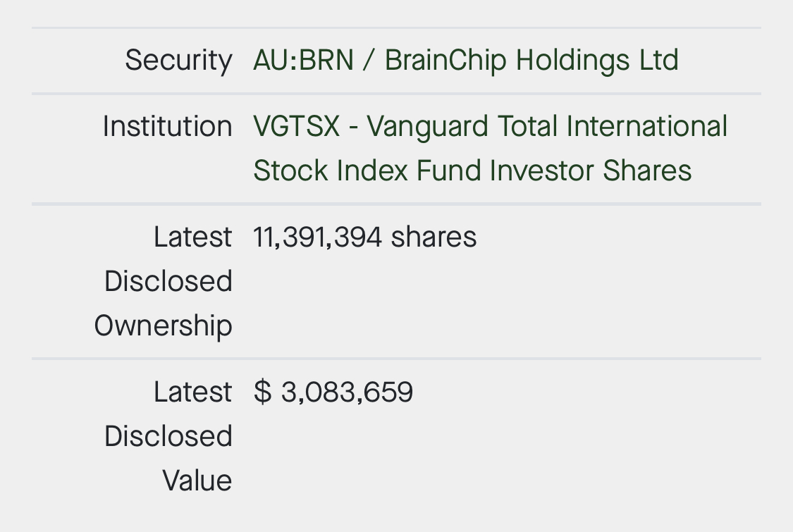Click the dollar sign before 3,083,659
Screen dimensions: 793x532
pyautogui.click(x=262, y=392)
